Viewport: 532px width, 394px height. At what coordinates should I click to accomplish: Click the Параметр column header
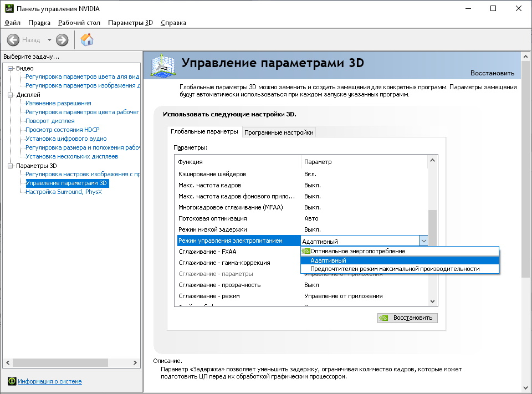pyautogui.click(x=365, y=162)
